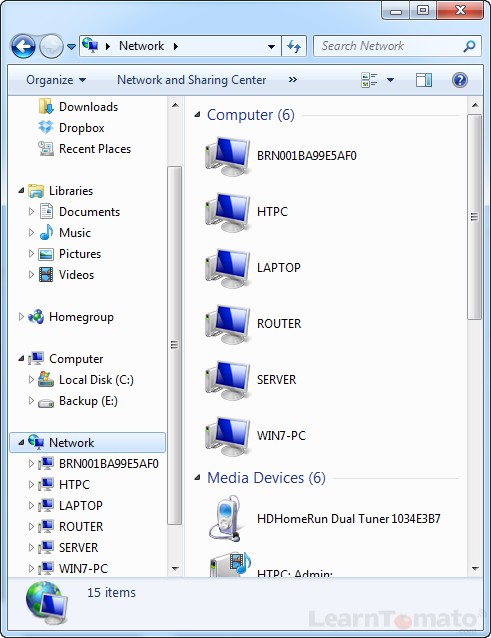This screenshot has width=491, height=638.
Task: Click the Computer (6) group header
Action: [x=251, y=115]
